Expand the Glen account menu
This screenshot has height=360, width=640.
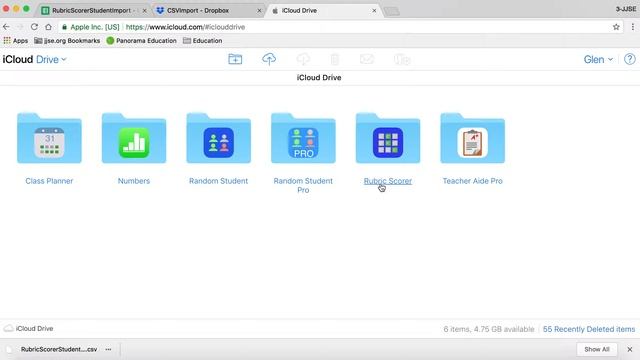[x=598, y=59]
